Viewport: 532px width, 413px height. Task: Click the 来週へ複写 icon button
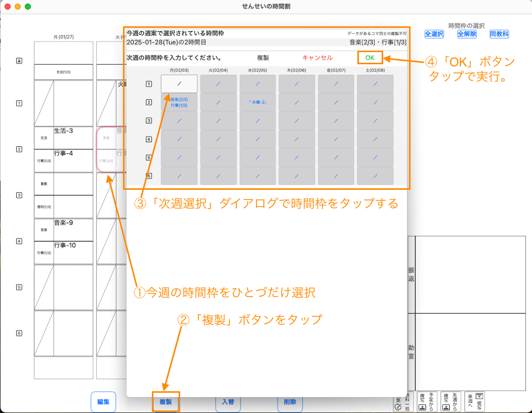[x=474, y=401]
